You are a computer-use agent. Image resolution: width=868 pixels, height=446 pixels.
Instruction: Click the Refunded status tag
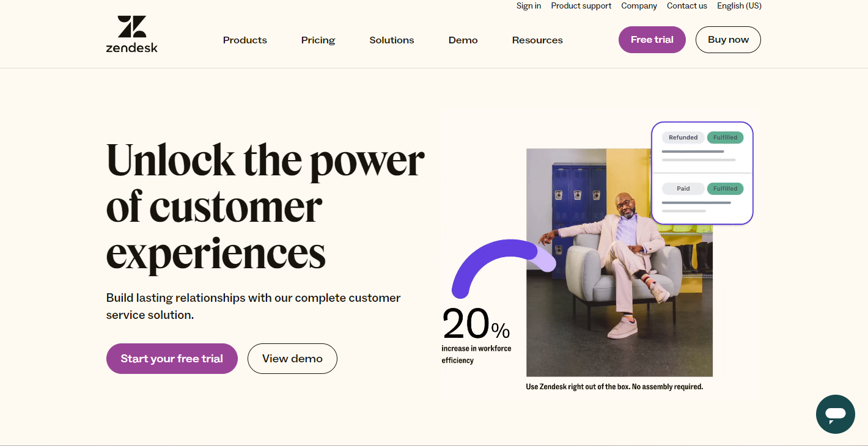pyautogui.click(x=683, y=137)
